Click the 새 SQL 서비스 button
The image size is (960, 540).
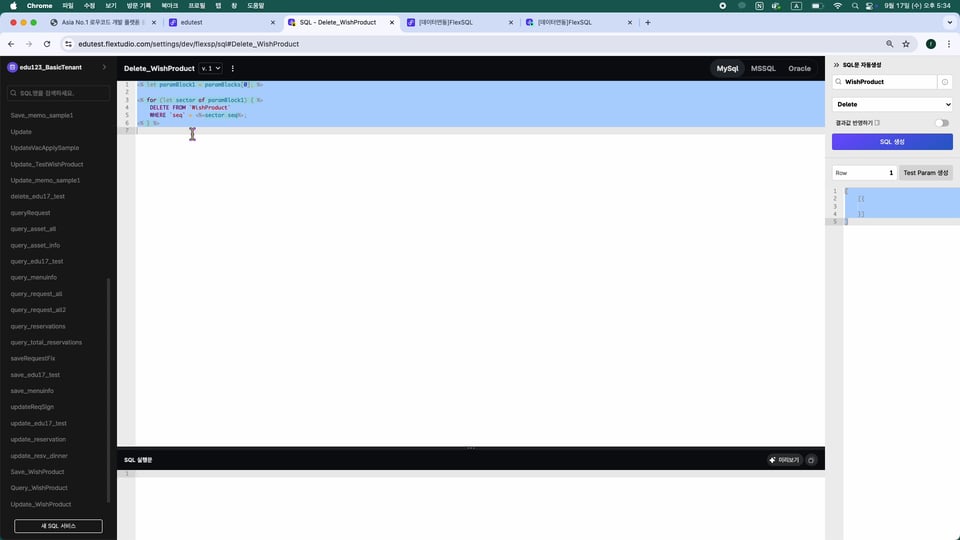[58, 526]
